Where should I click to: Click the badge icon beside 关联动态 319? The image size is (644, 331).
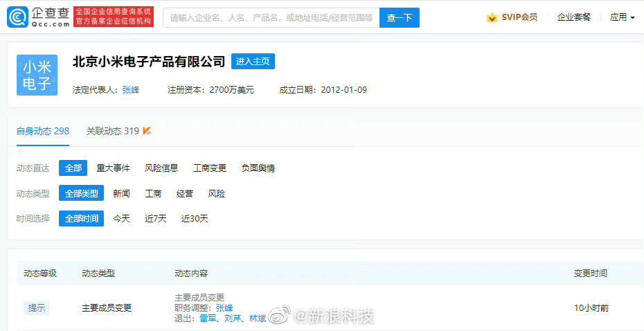[x=147, y=131]
